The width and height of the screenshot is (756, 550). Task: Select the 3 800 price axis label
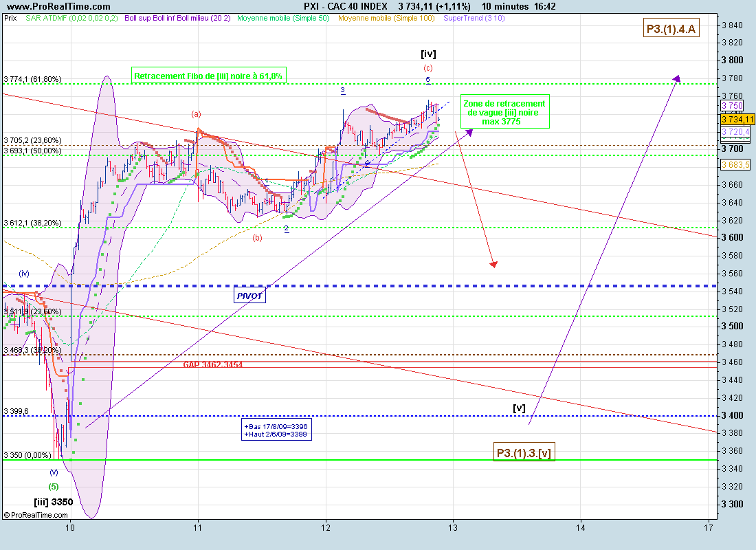pos(733,60)
